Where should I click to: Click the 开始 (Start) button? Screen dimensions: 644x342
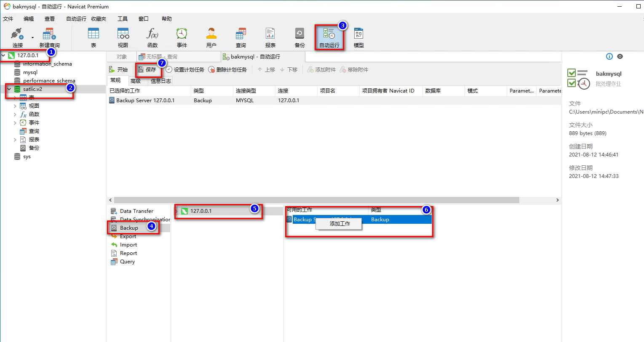(x=118, y=69)
